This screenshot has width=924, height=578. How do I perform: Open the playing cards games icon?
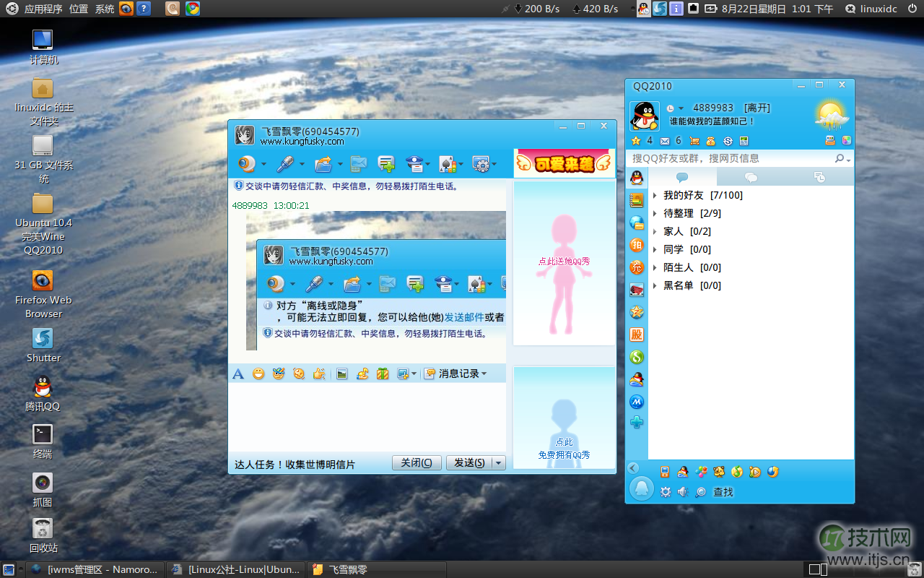[x=447, y=164]
